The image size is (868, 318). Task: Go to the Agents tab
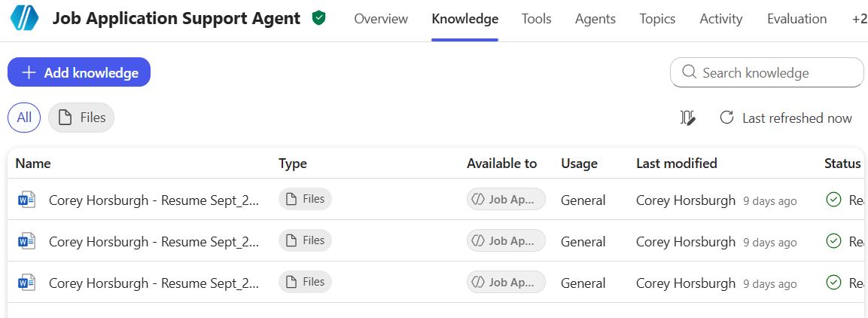coord(595,19)
